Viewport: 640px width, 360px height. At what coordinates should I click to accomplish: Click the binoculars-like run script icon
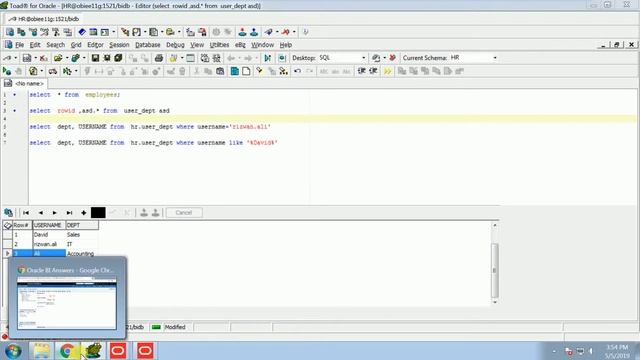pyautogui.click(x=53, y=71)
